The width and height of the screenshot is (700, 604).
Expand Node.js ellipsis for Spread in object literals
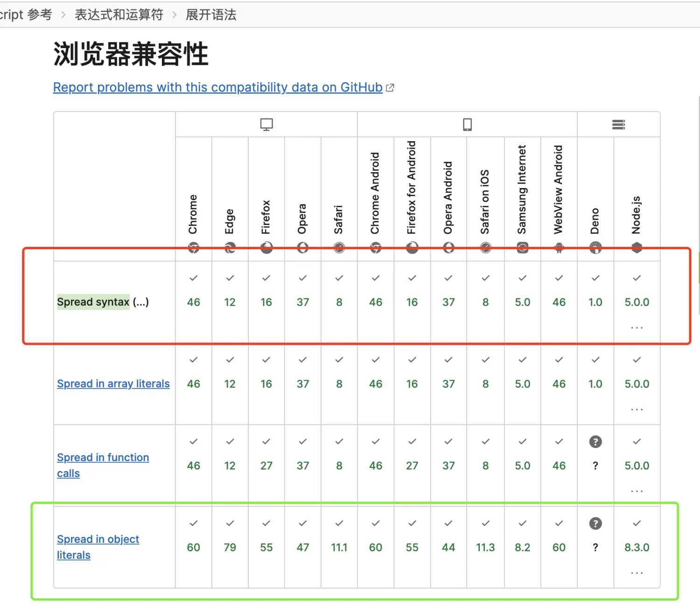637,573
